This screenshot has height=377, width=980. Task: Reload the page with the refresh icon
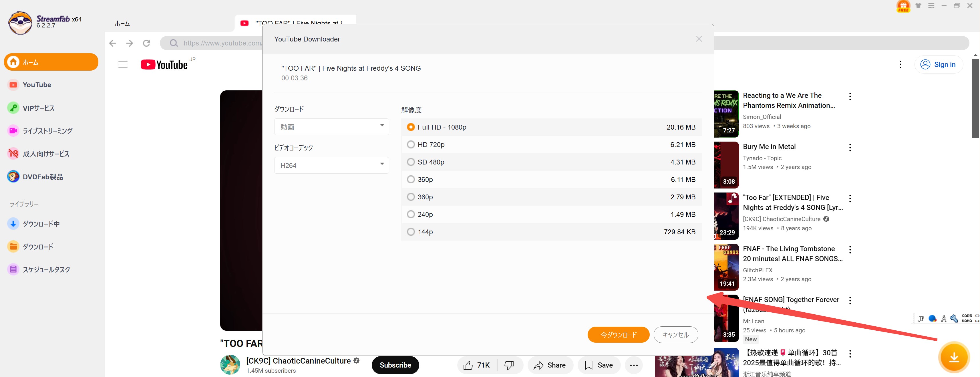[x=146, y=43]
